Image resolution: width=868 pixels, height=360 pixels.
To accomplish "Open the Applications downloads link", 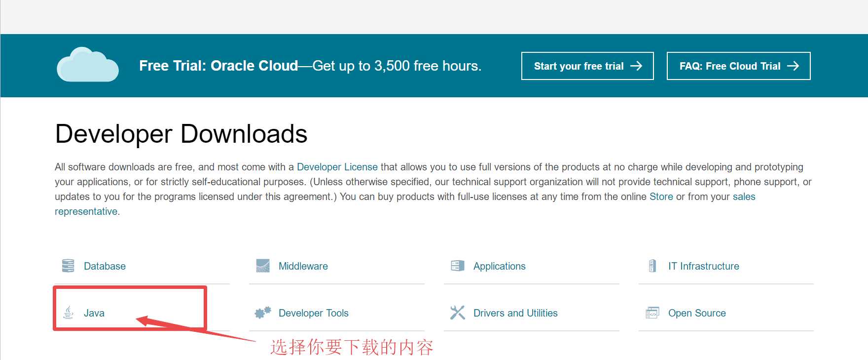I will click(x=500, y=266).
